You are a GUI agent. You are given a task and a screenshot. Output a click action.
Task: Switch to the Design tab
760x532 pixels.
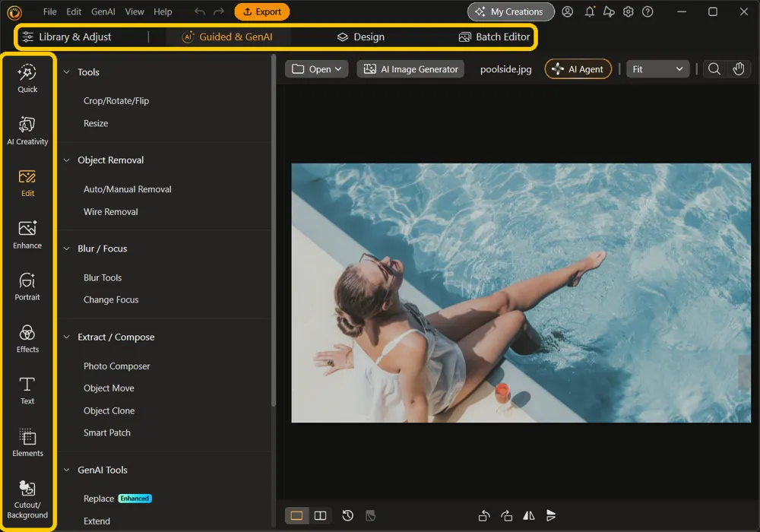360,36
